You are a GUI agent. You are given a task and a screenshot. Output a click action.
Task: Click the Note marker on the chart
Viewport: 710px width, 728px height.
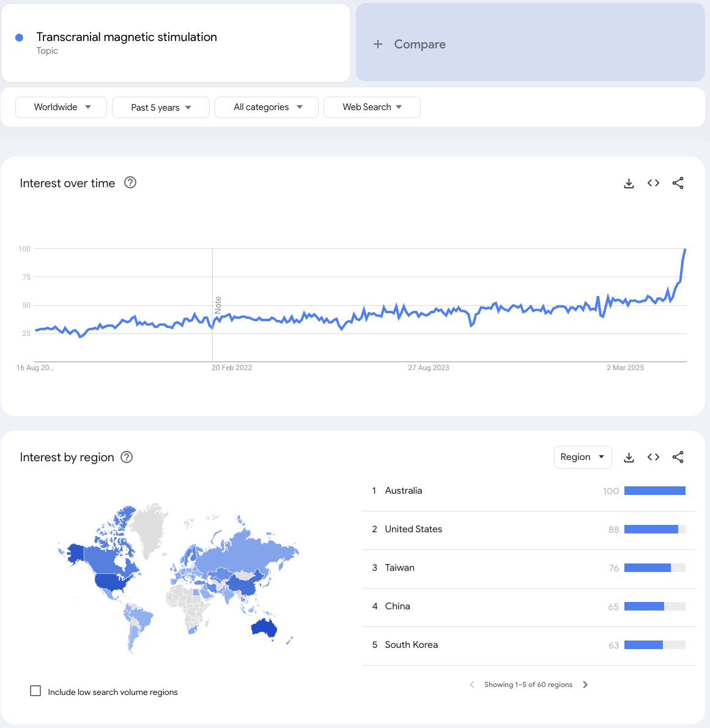click(218, 305)
